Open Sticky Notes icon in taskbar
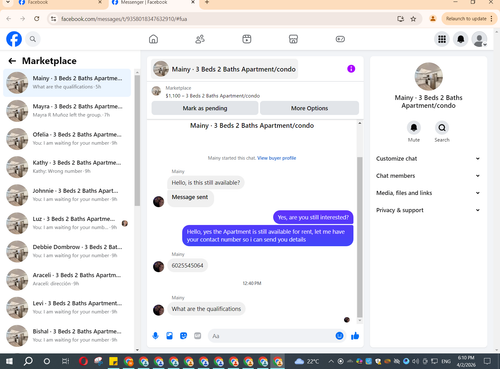 113,361
